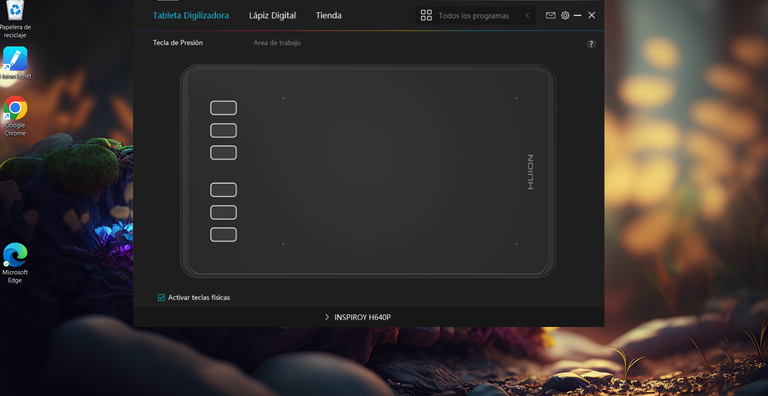Open the Microsoft Edge desktop shortcut
This screenshot has width=768, height=396.
pyautogui.click(x=15, y=263)
